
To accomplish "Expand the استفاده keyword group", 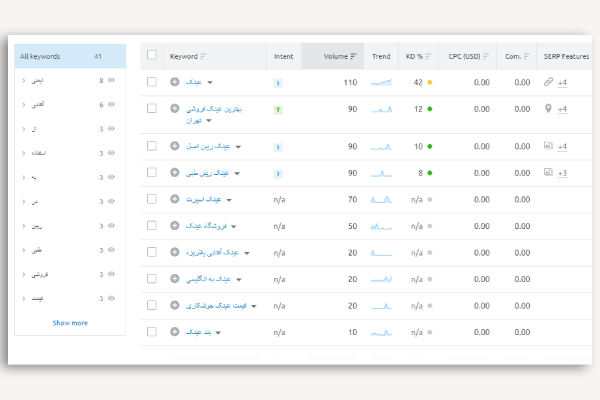I will (x=24, y=153).
